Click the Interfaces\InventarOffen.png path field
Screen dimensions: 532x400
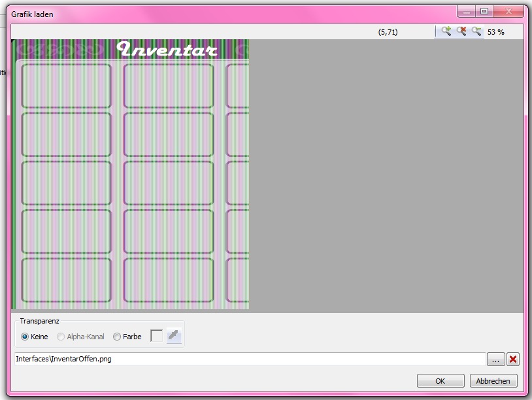[x=250, y=359]
